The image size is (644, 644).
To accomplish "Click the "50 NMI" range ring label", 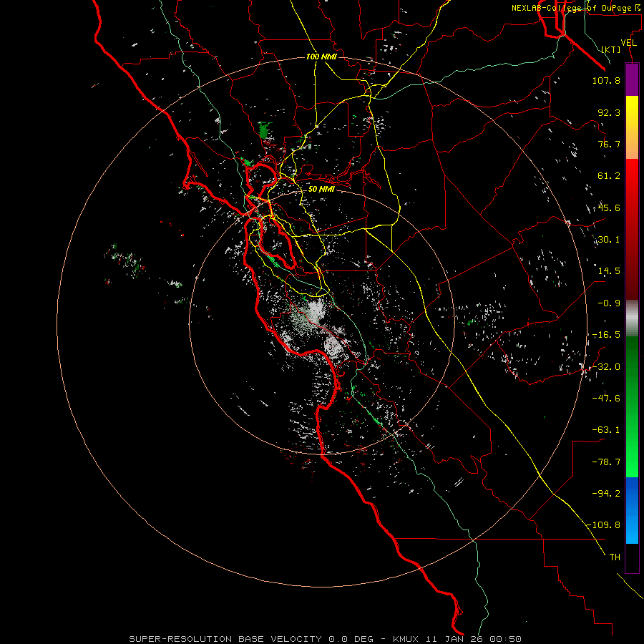I will click(x=321, y=190).
